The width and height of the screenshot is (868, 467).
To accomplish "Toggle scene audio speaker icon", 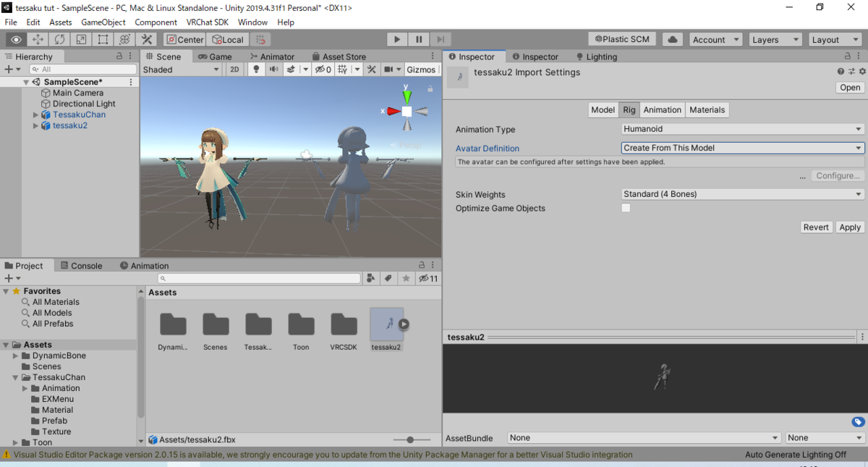I will click(273, 70).
